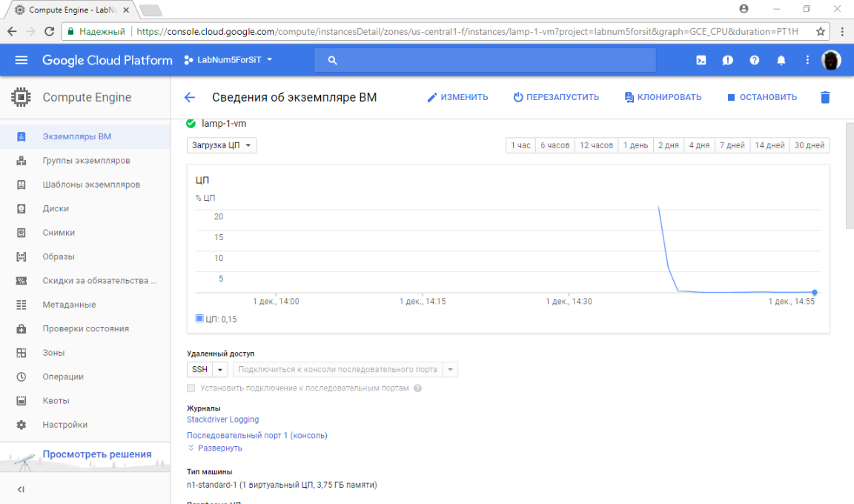854x504 pixels.
Task: Click the Метаданные list icon
Action: 21,305
